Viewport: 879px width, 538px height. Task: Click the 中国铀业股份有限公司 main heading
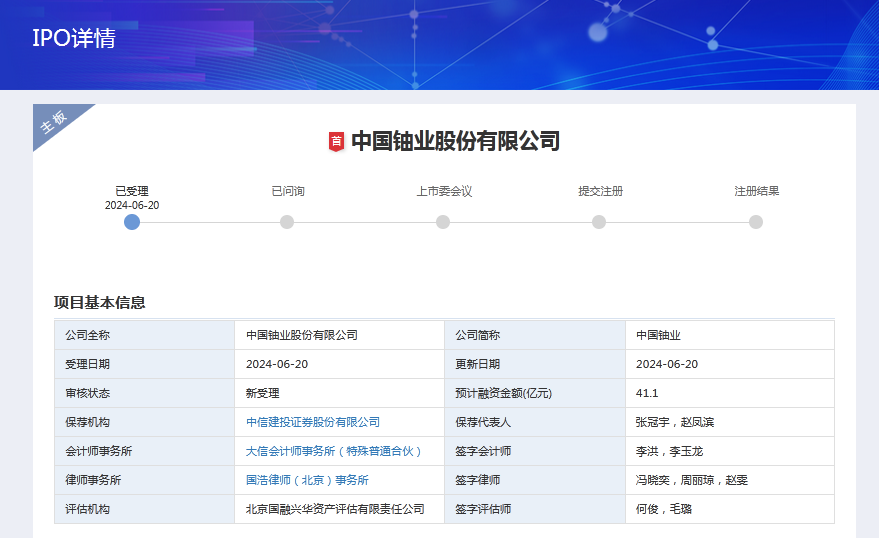coord(455,141)
